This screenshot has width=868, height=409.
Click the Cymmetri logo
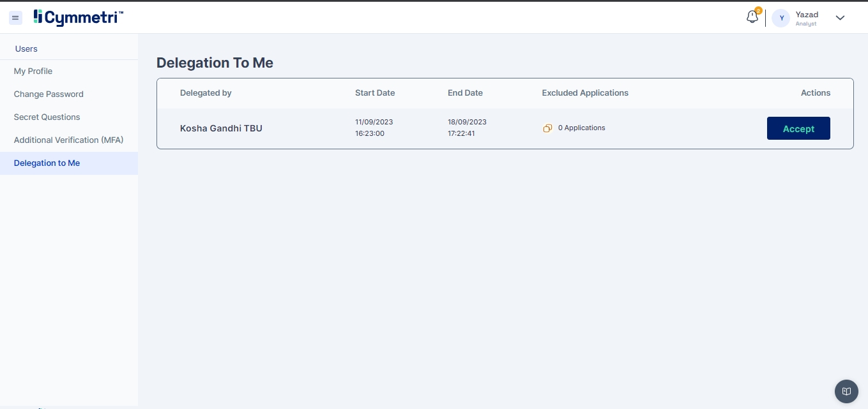[79, 18]
